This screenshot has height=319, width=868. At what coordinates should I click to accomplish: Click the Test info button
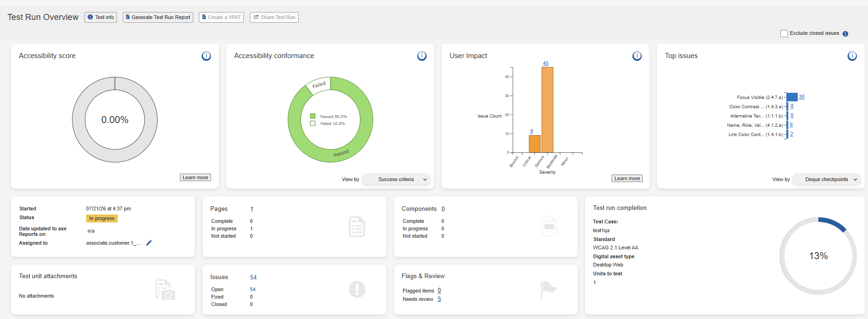[101, 17]
